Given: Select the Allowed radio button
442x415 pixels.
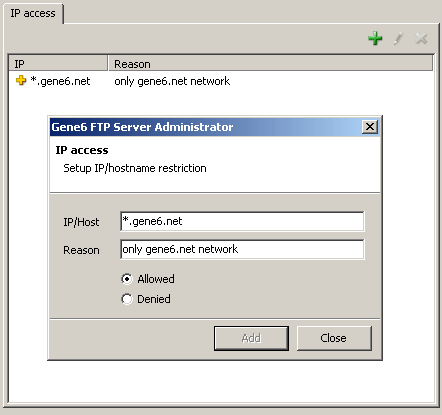Looking at the screenshot, I should pyautogui.click(x=127, y=279).
